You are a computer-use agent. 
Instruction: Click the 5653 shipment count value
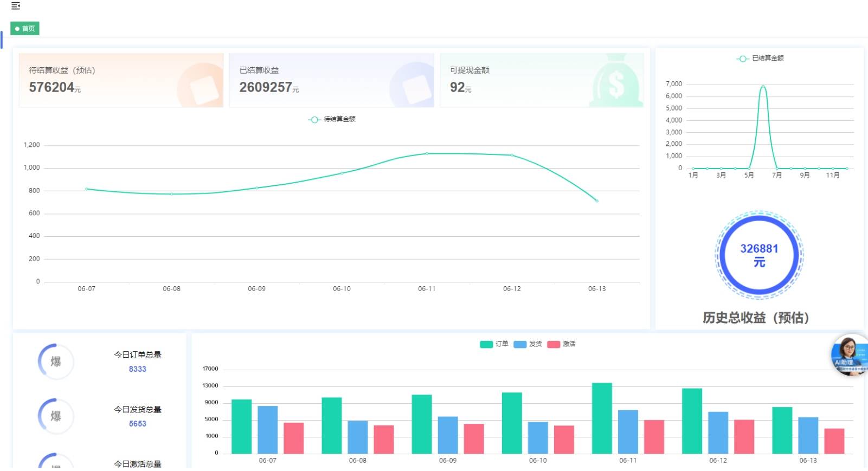pyautogui.click(x=138, y=424)
